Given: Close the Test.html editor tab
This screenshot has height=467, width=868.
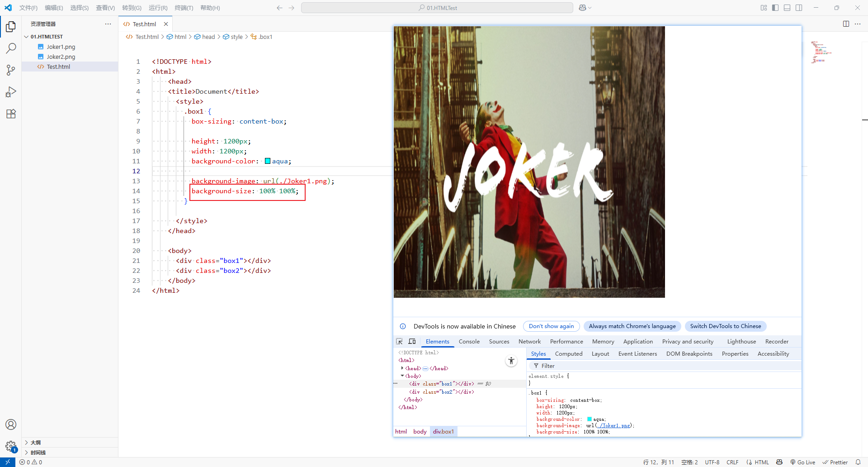Looking at the screenshot, I should point(166,24).
